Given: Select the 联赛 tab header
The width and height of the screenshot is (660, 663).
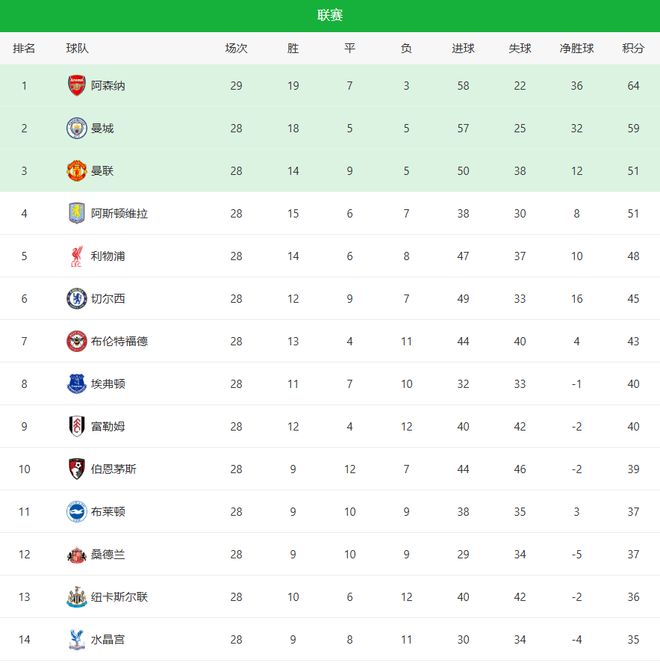Looking at the screenshot, I should click(330, 15).
